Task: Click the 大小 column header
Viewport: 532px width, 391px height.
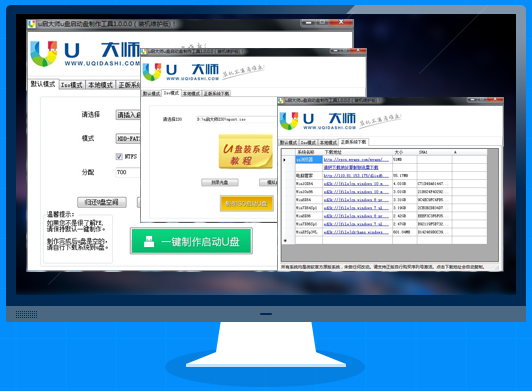Action: [404, 152]
